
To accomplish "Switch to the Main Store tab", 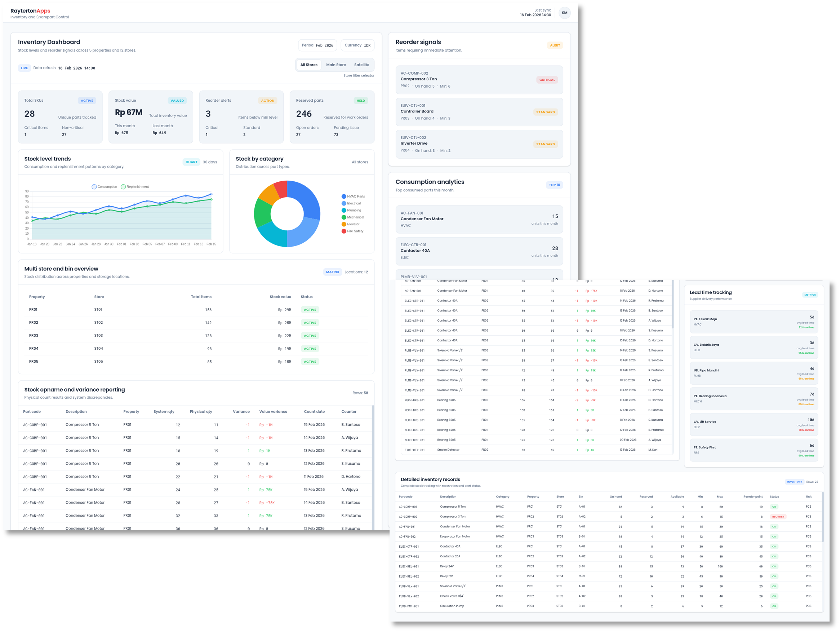I will (x=336, y=65).
